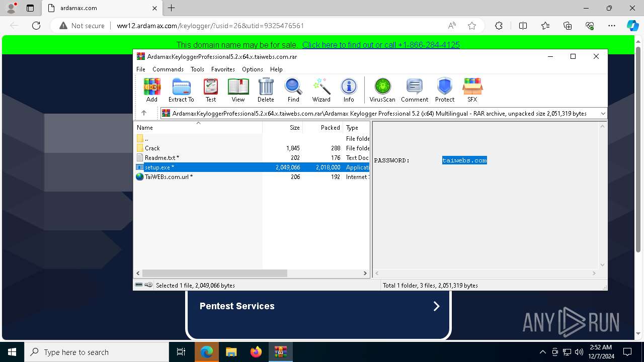The height and width of the screenshot is (362, 644).
Task: Click file list horizontal scrollbar thumb
Action: [215, 273]
